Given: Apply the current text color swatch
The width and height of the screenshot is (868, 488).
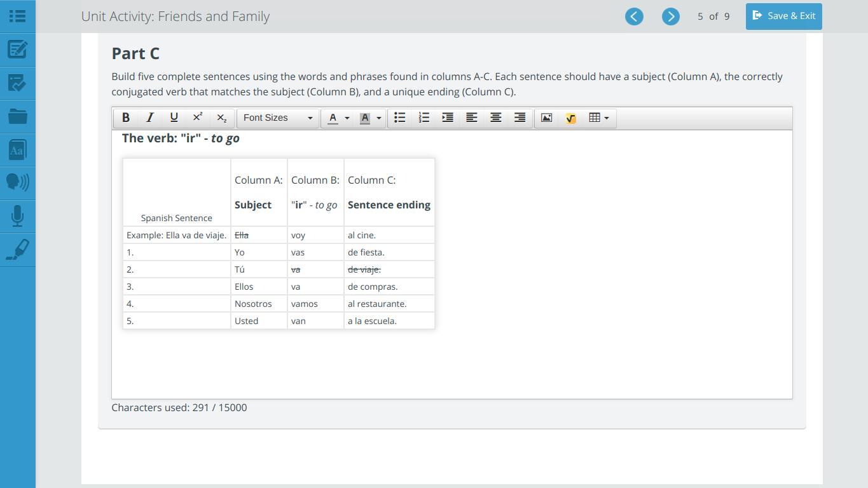Looking at the screenshot, I should 333,118.
